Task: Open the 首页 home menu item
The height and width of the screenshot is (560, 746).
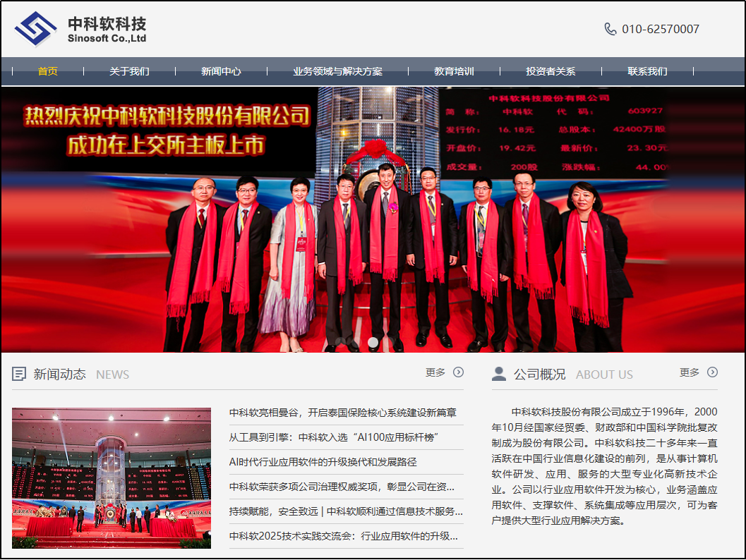Action: click(x=47, y=71)
